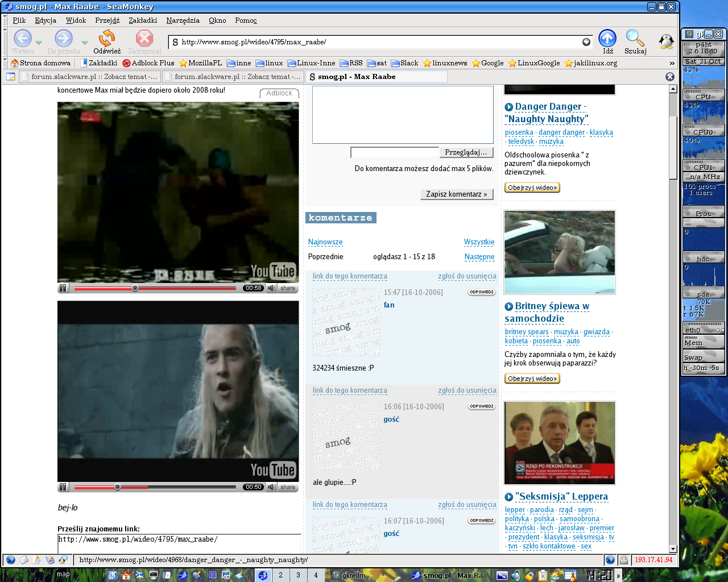Click the new tab icon in tab bar

pos(11,77)
